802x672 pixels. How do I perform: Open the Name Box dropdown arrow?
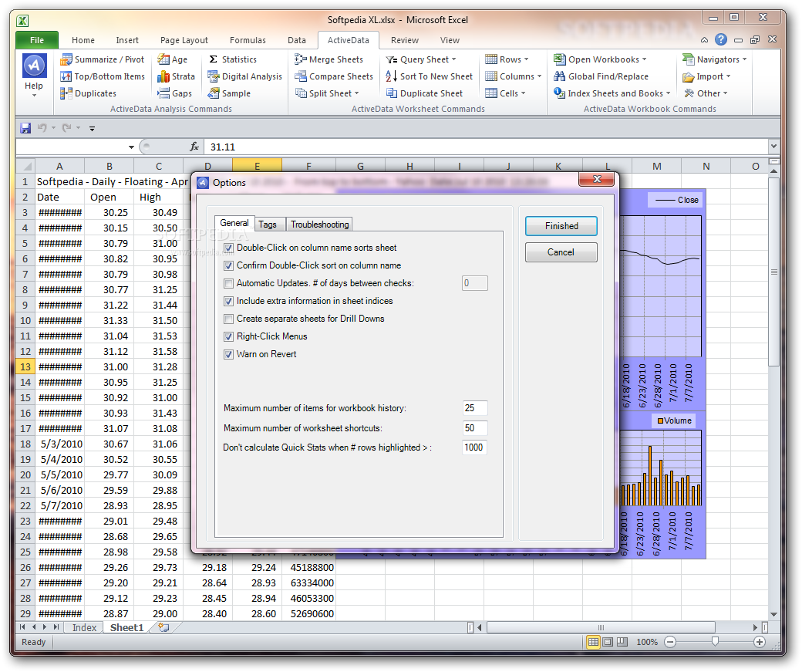pyautogui.click(x=131, y=147)
